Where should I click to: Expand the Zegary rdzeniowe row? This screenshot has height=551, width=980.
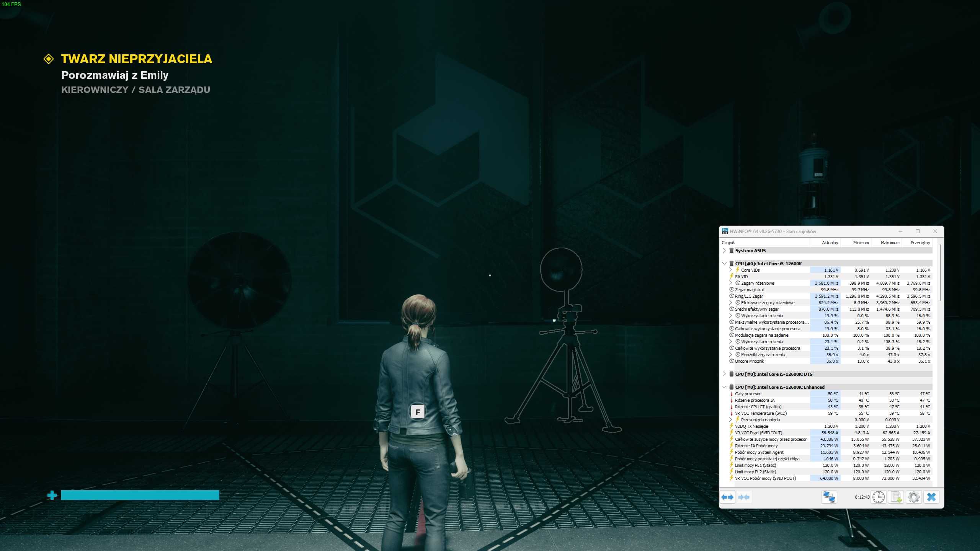730,283
